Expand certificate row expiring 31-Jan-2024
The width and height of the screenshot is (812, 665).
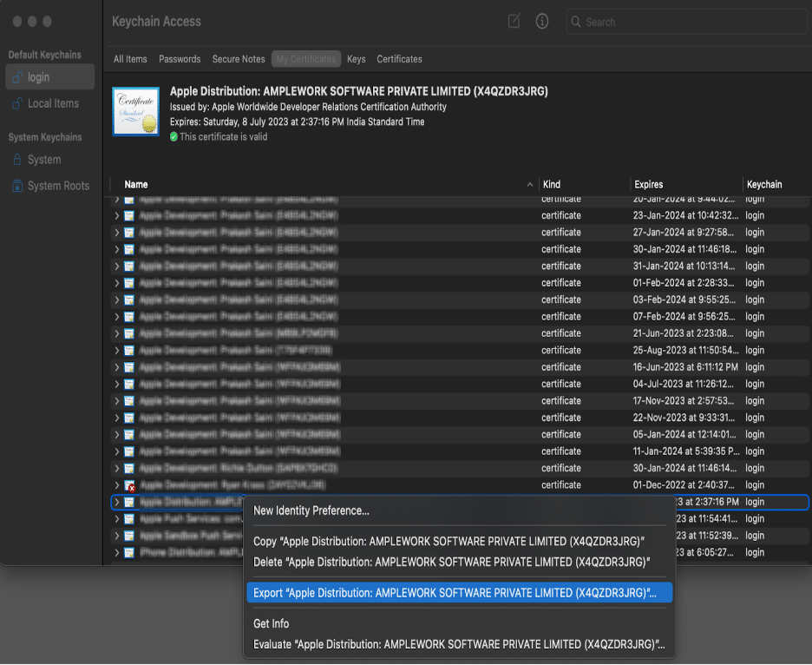(x=116, y=266)
